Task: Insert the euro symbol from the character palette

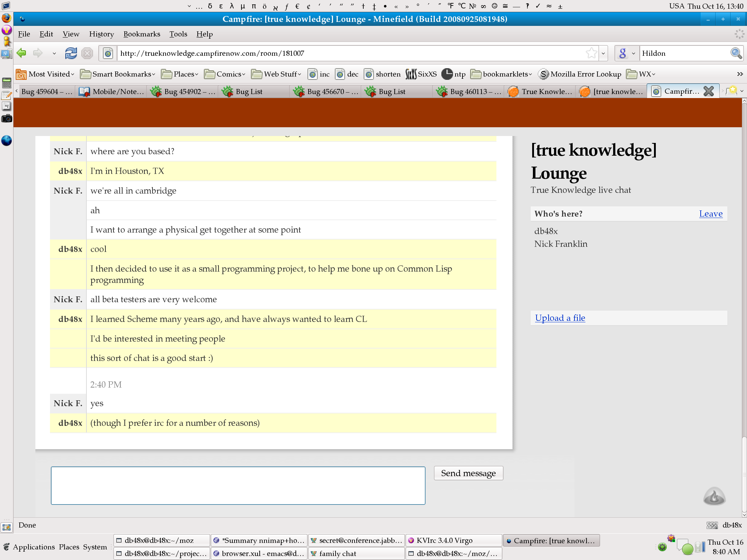Action: 297,6
